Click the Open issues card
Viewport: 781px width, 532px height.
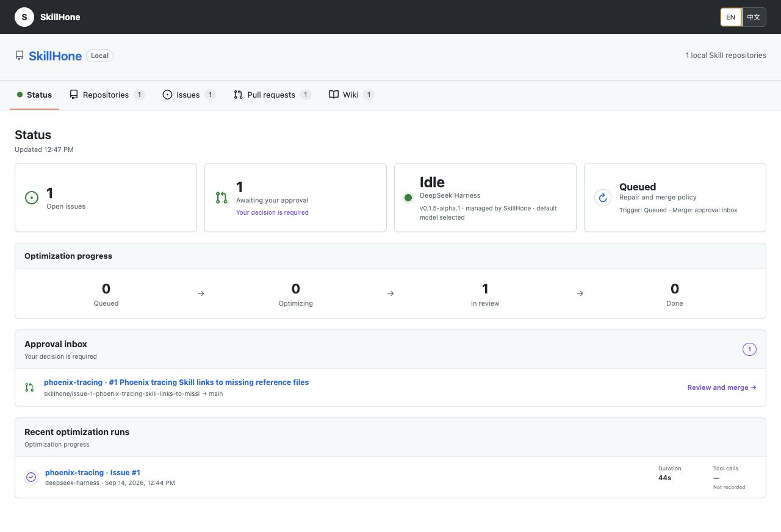tap(106, 198)
